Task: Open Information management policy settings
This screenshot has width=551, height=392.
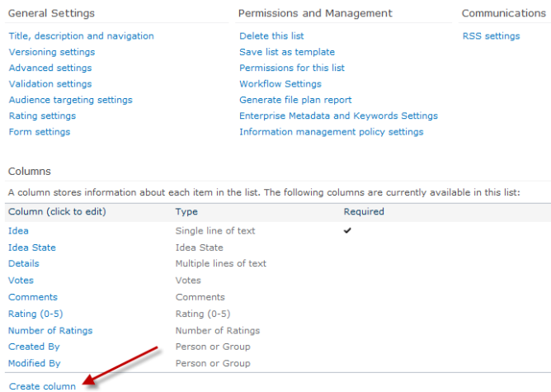Action: pos(331,132)
